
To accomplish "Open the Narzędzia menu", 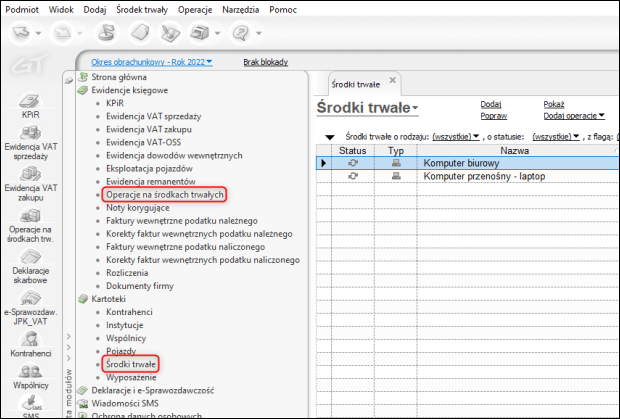I will coord(240,10).
